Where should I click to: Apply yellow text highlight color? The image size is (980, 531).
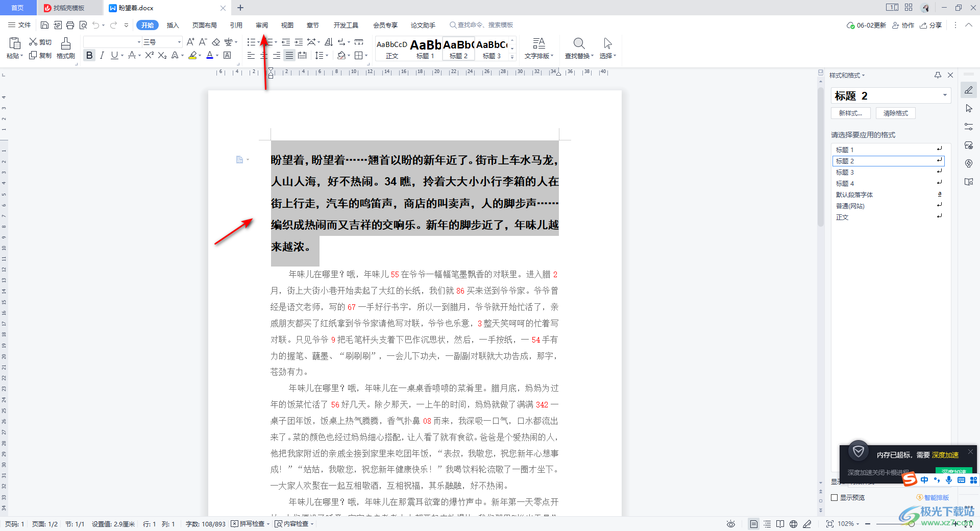[x=192, y=55]
